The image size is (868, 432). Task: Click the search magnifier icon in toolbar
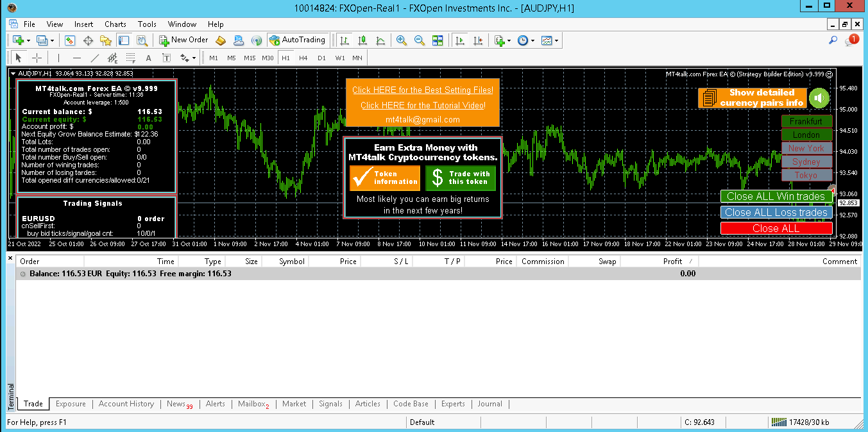pos(833,40)
